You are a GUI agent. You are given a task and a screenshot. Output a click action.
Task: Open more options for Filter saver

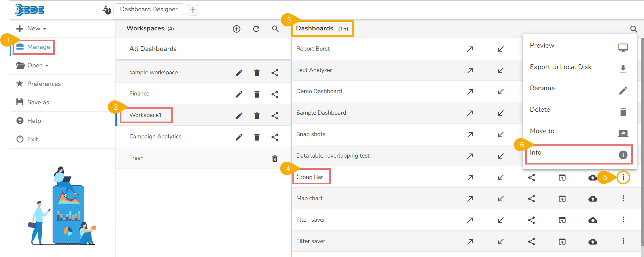click(623, 241)
